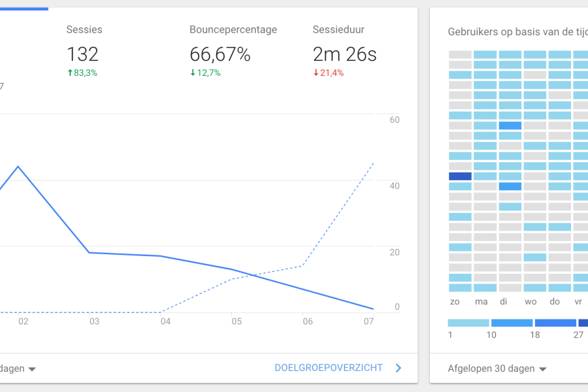Click the y-axis value '60'
The width and height of the screenshot is (588, 392).
coord(395,120)
